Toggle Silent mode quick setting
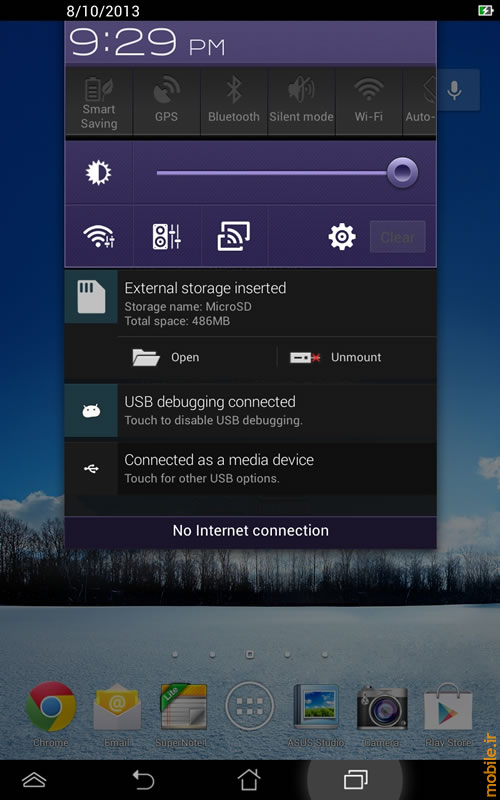 pos(301,102)
